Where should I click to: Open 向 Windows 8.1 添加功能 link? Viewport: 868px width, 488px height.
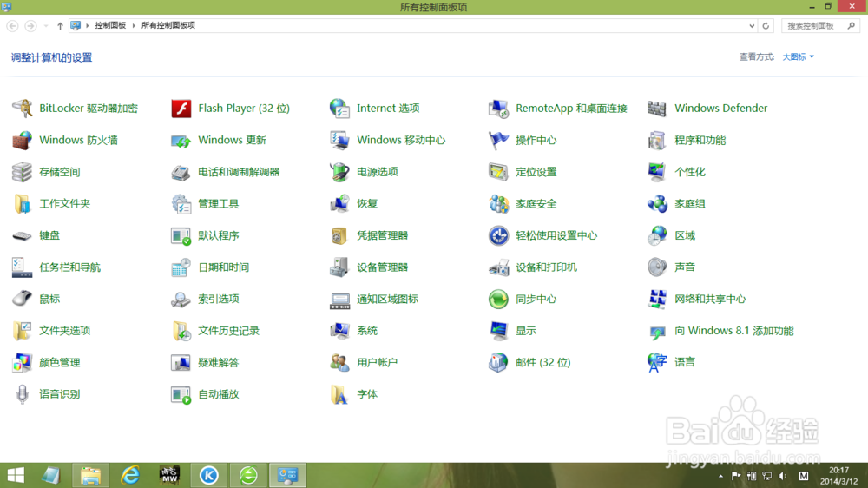[734, 331]
